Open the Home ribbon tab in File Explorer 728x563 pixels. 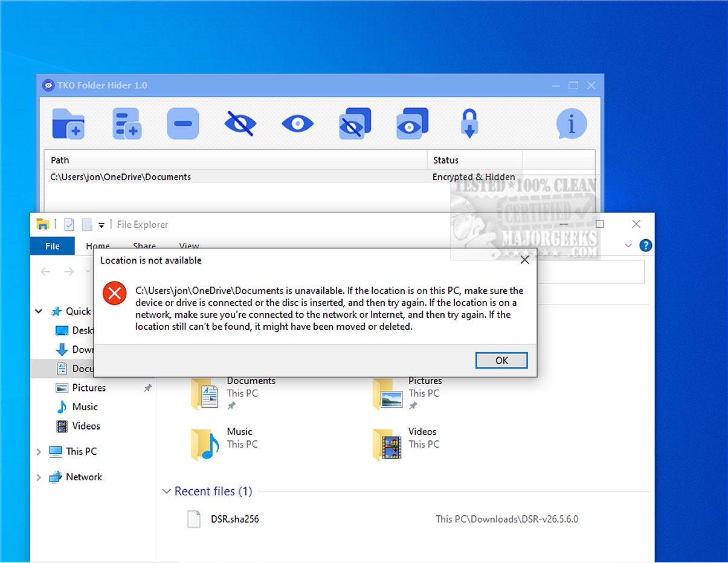click(x=98, y=245)
